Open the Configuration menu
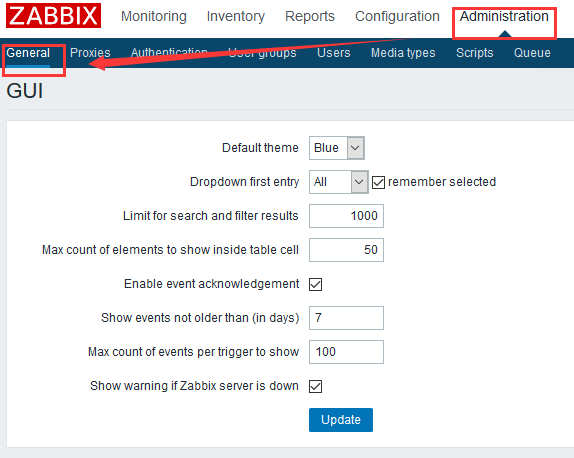 click(397, 16)
